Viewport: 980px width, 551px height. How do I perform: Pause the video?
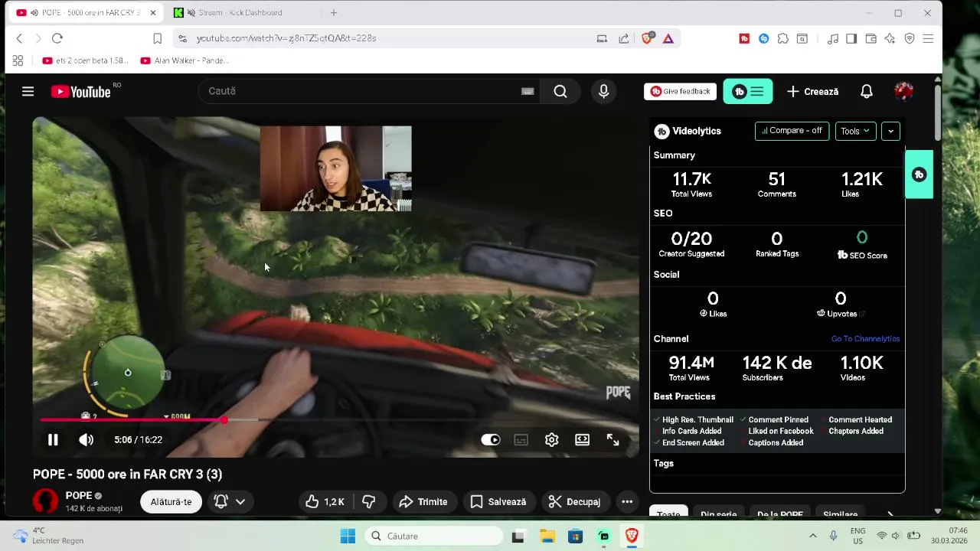(53, 440)
